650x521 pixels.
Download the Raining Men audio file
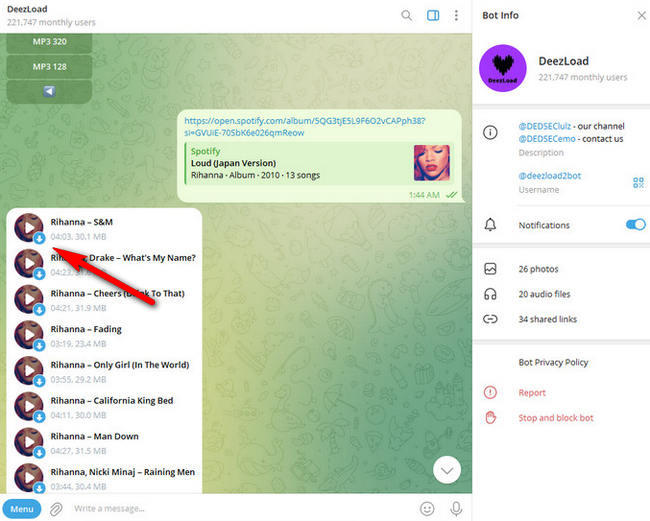coord(39,488)
